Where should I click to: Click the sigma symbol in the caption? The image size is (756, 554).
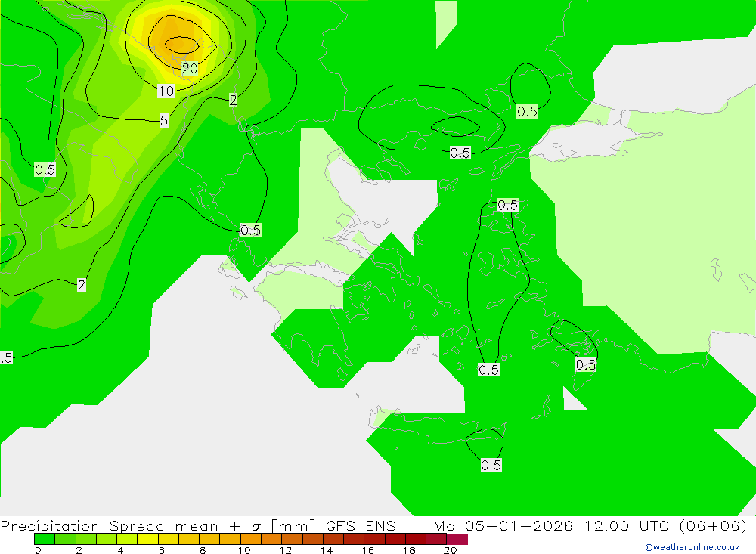tap(256, 527)
